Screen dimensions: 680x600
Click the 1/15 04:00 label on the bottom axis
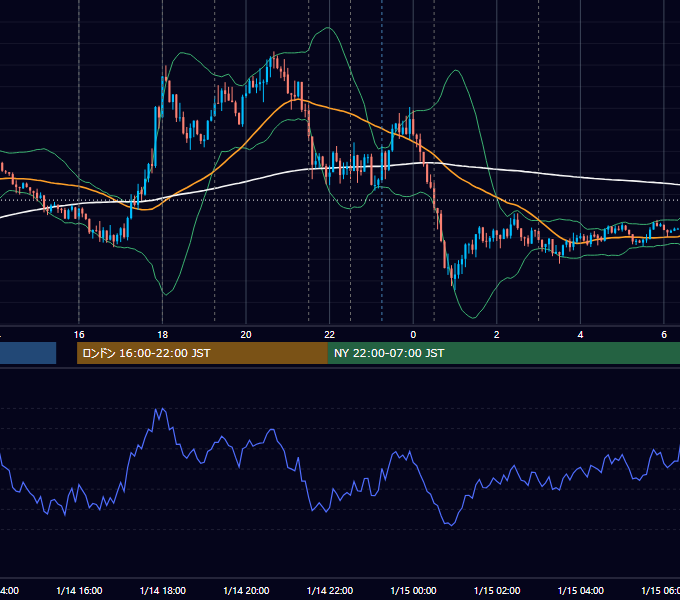coord(581,591)
